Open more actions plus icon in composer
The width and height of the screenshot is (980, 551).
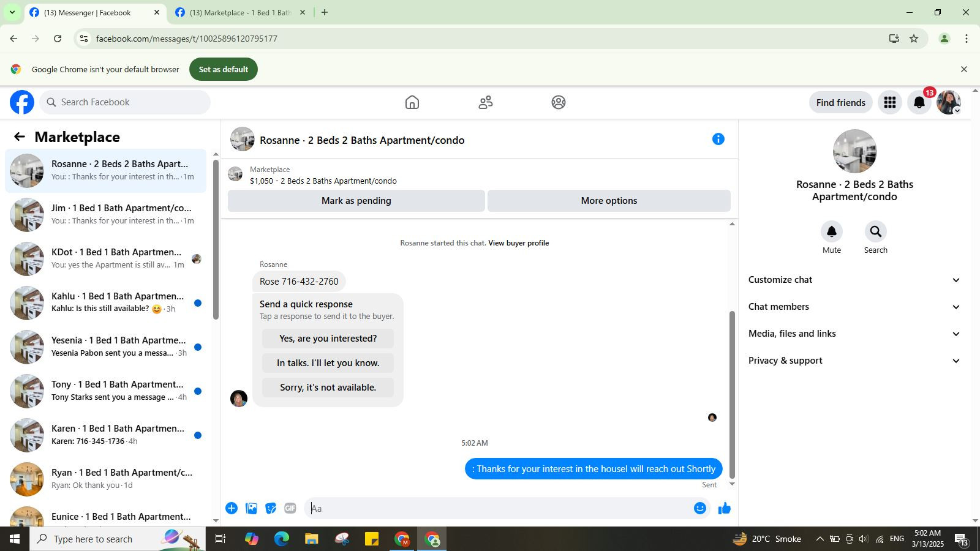(232, 508)
